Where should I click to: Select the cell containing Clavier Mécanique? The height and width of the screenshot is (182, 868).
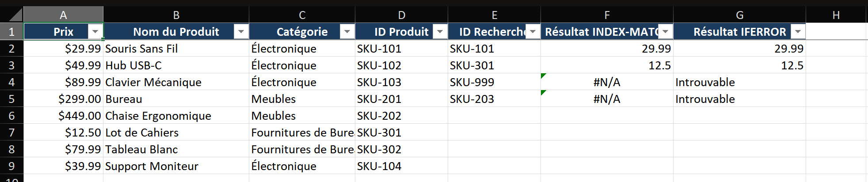point(176,82)
